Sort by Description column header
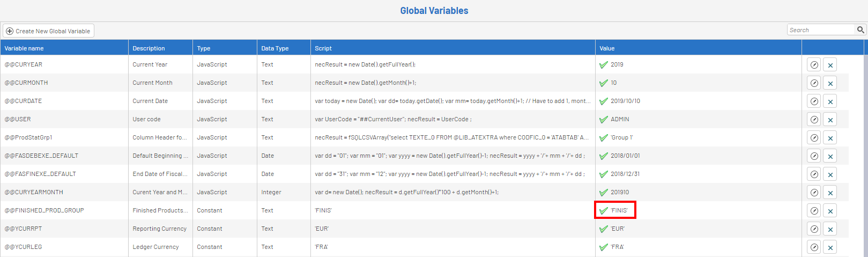 pos(149,48)
